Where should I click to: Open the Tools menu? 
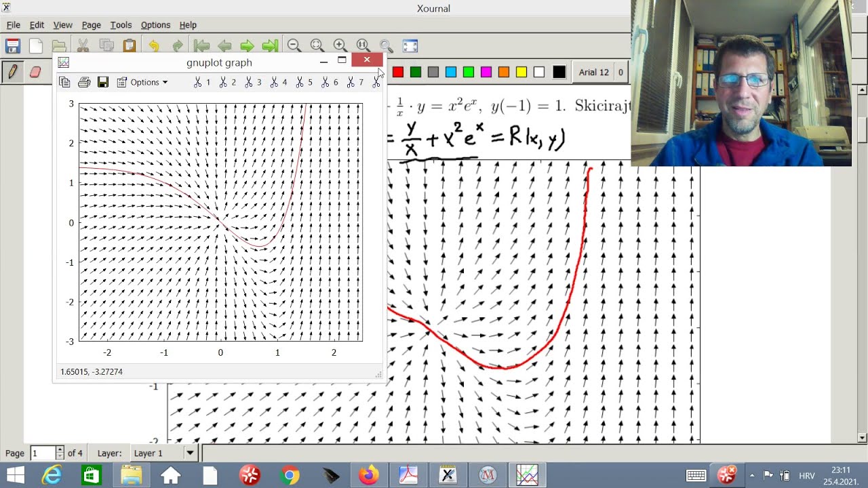(121, 24)
